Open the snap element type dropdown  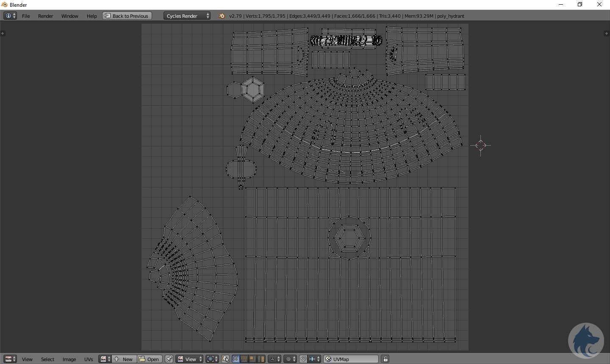tap(314, 359)
